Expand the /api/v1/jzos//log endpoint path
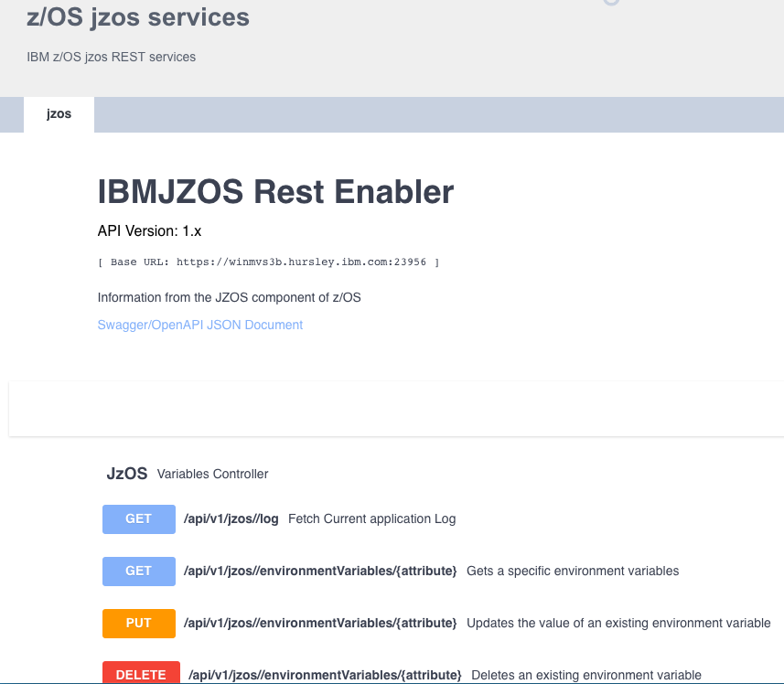 coord(231,519)
